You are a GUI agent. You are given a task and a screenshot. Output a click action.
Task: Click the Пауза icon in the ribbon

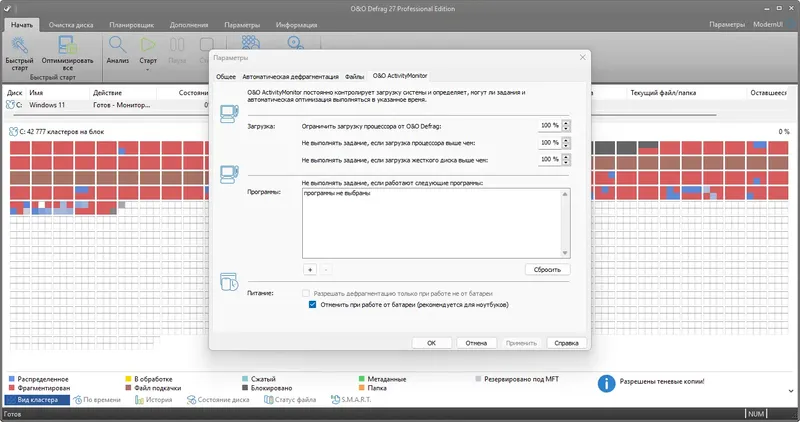coord(177,45)
